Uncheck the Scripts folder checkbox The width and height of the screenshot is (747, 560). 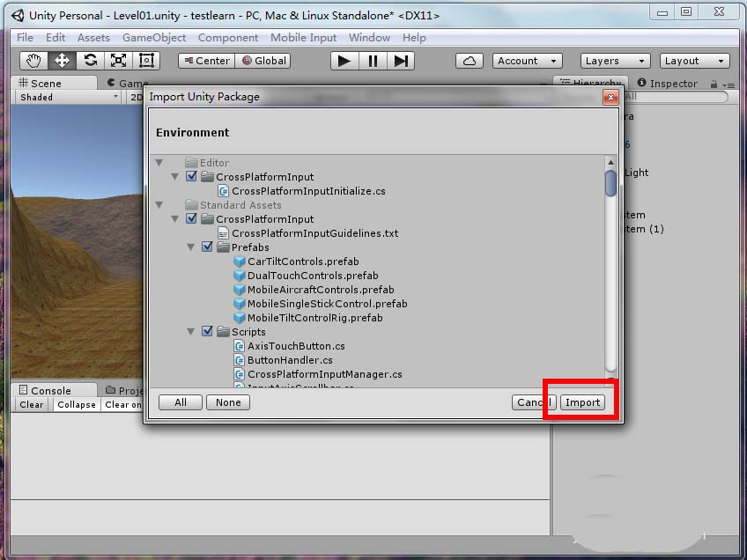[x=207, y=331]
